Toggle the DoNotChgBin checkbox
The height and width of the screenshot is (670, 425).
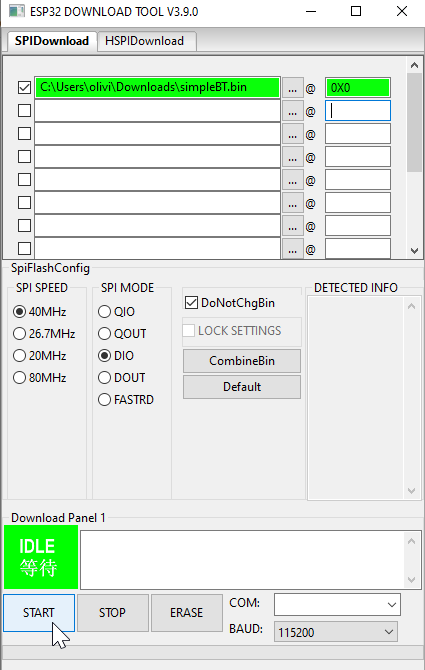click(x=230, y=303)
